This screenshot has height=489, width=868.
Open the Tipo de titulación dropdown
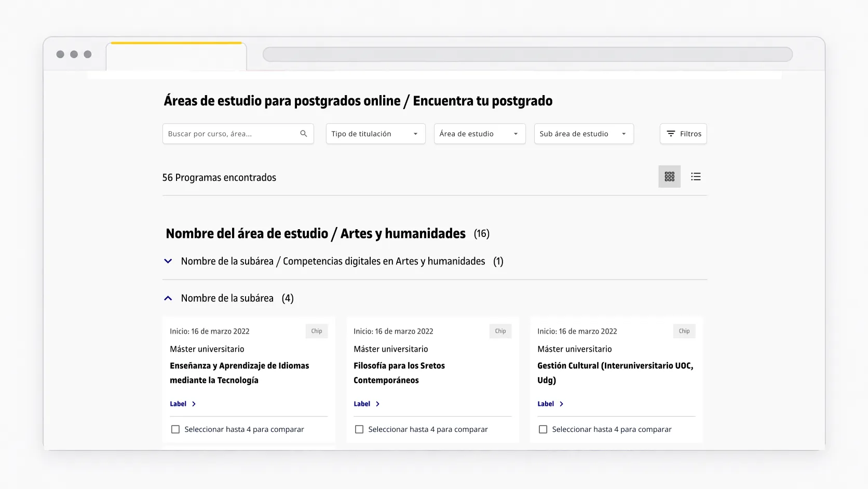pos(376,134)
